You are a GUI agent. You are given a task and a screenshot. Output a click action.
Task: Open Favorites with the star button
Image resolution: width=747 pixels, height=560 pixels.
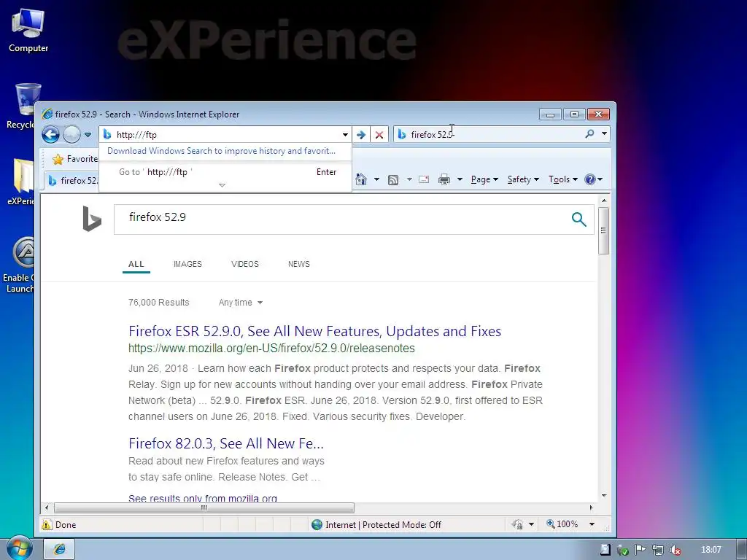(x=74, y=159)
